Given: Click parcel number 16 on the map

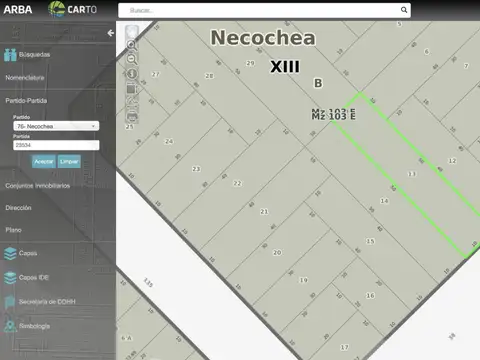Looking at the screenshot, I should click(x=370, y=295).
